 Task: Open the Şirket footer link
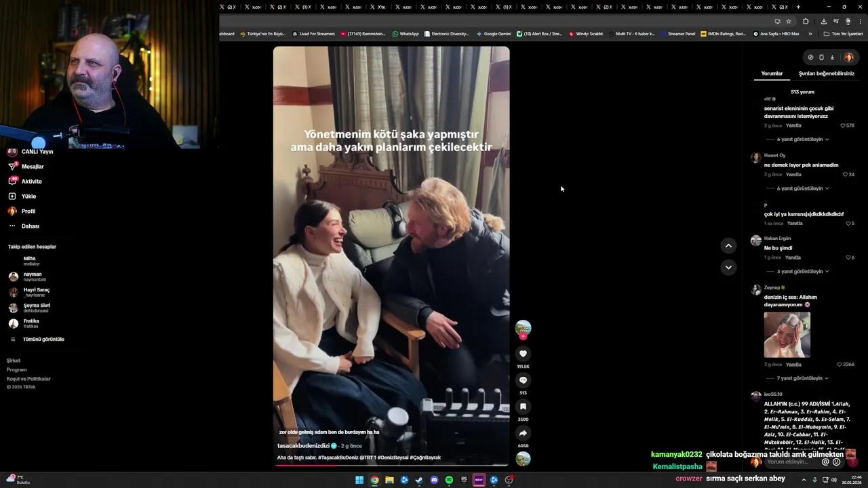point(14,361)
